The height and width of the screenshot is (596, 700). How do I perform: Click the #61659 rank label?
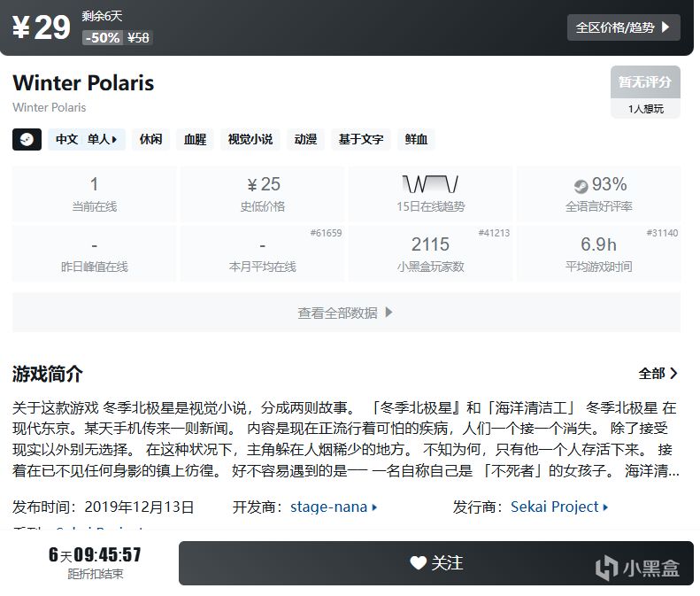click(x=326, y=233)
